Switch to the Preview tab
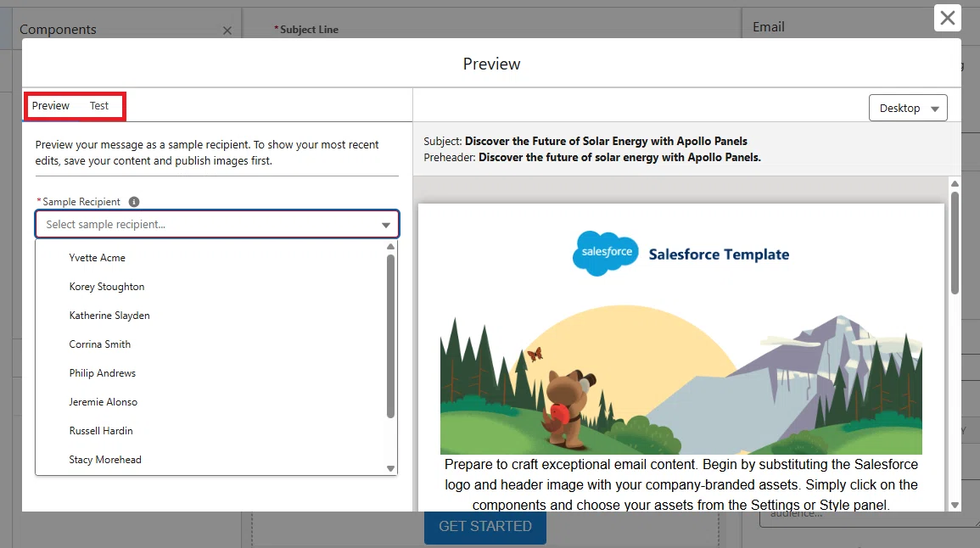The width and height of the screenshot is (980, 548). click(x=51, y=105)
